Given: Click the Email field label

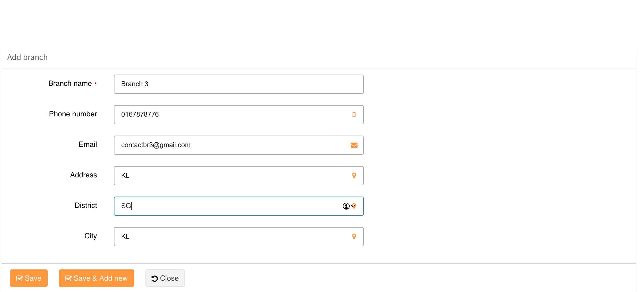Looking at the screenshot, I should tap(88, 145).
